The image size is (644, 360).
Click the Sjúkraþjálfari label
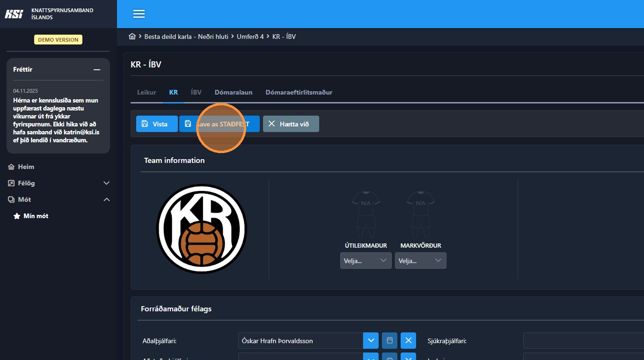coord(447,341)
